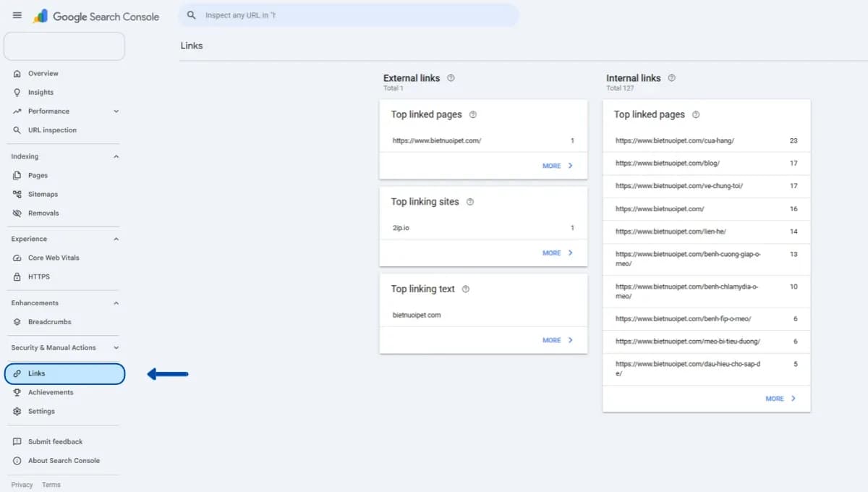Collapse the Experience section

pos(116,239)
